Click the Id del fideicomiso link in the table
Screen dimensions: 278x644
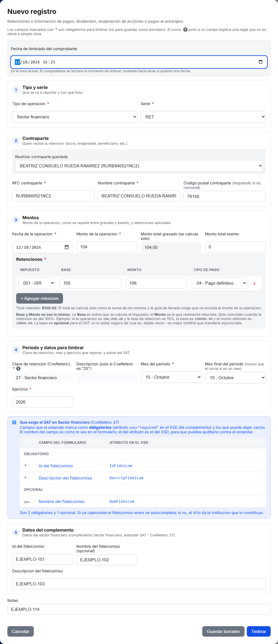point(56,466)
